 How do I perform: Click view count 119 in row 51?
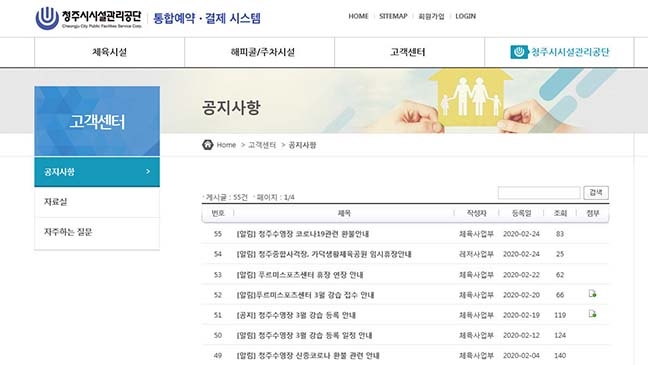(x=560, y=315)
